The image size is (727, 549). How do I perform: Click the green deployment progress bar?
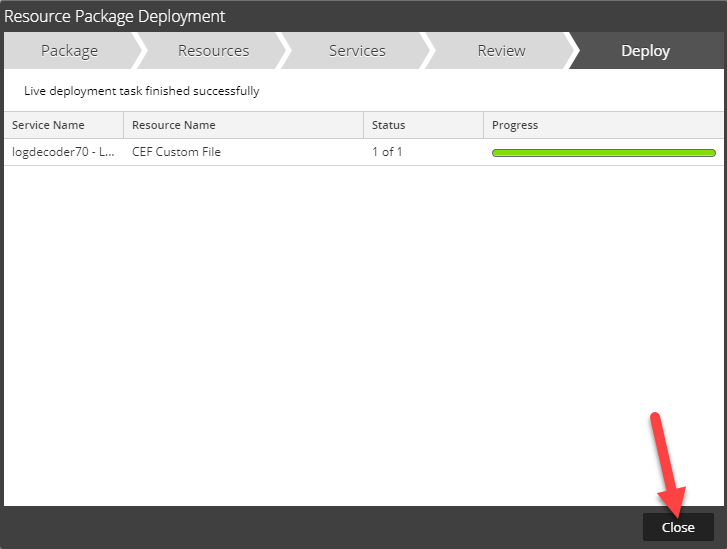point(603,153)
